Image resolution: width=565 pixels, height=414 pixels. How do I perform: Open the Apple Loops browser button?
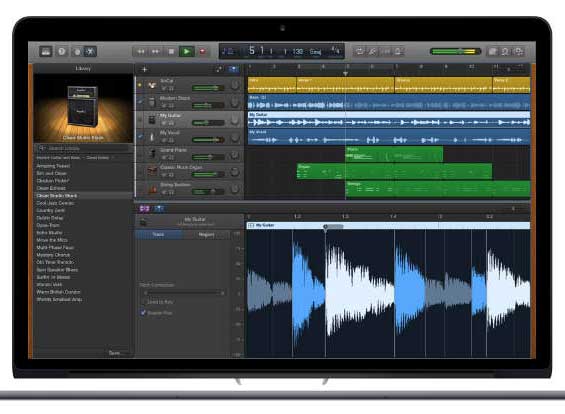[505, 52]
